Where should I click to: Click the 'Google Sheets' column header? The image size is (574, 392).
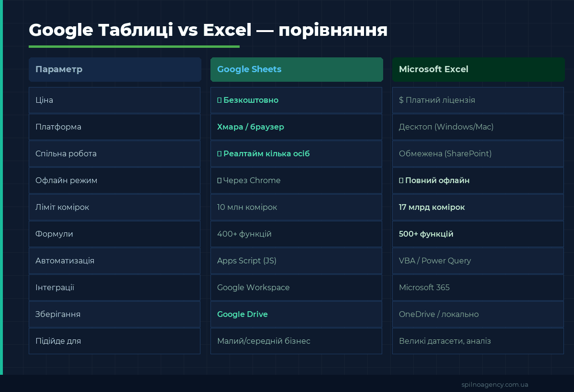297,69
